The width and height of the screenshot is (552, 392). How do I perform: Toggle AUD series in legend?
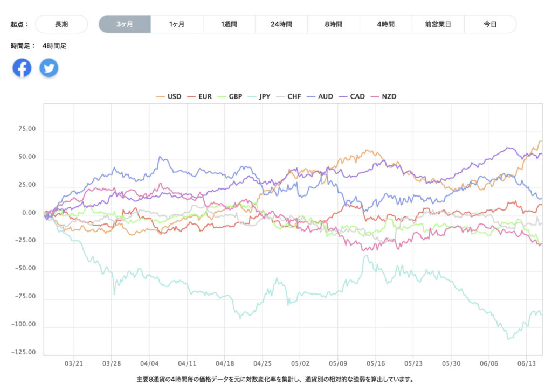click(319, 96)
